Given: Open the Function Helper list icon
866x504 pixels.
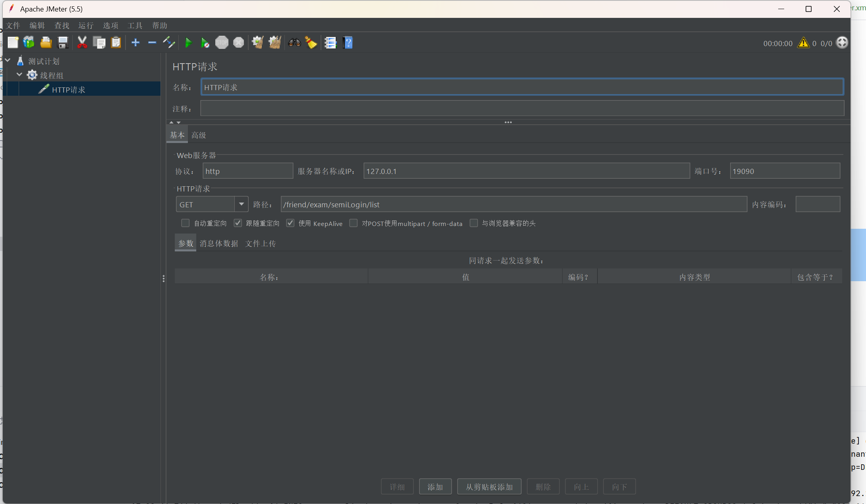Looking at the screenshot, I should click(x=330, y=42).
